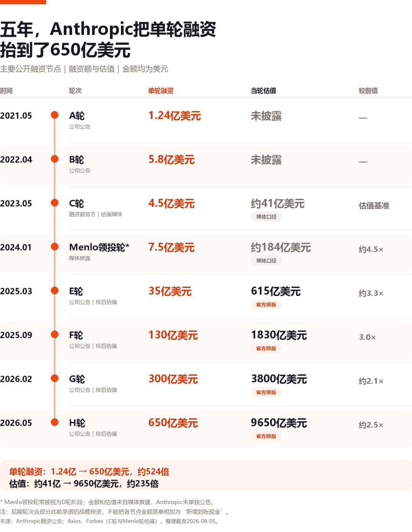Click the A轮 round label
The height and width of the screenshot is (532, 412).
[77, 116]
